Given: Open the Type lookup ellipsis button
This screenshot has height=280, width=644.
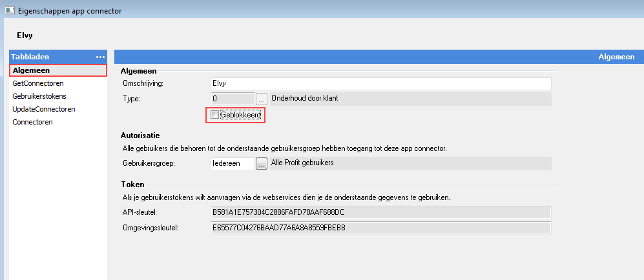Looking at the screenshot, I should click(262, 99).
